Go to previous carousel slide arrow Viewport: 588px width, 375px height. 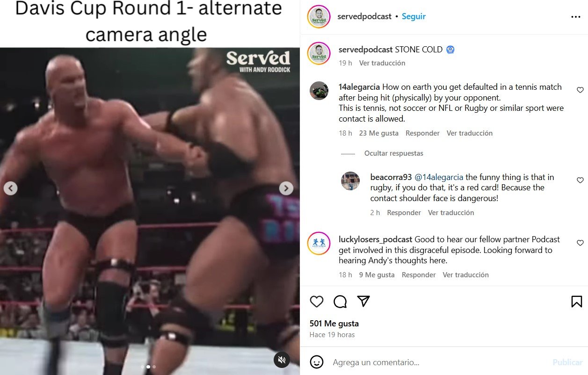10,188
